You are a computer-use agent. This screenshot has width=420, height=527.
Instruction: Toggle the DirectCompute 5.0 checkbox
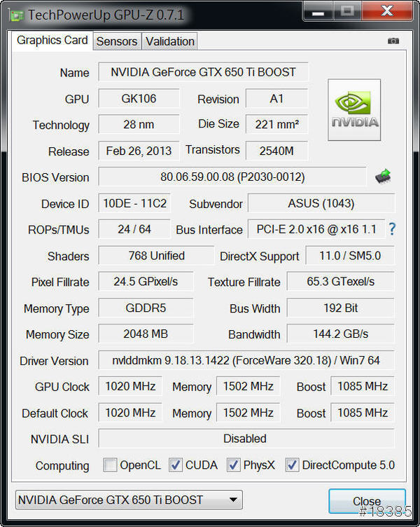[x=291, y=465]
